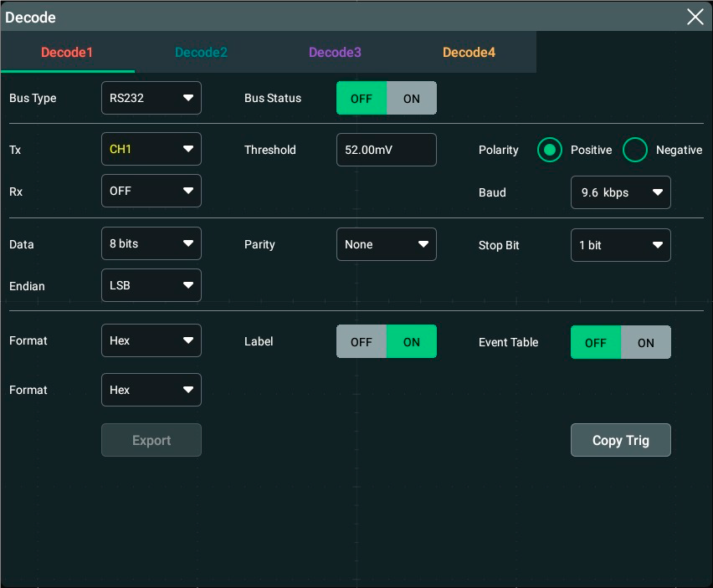The height and width of the screenshot is (588, 713).
Task: Click the Export button
Action: click(x=151, y=441)
